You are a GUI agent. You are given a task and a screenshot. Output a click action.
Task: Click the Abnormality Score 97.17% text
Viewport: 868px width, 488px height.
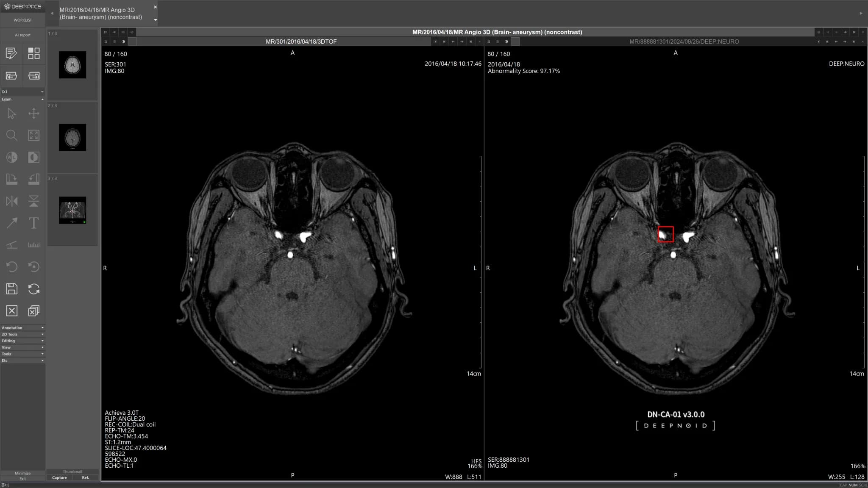pyautogui.click(x=524, y=71)
